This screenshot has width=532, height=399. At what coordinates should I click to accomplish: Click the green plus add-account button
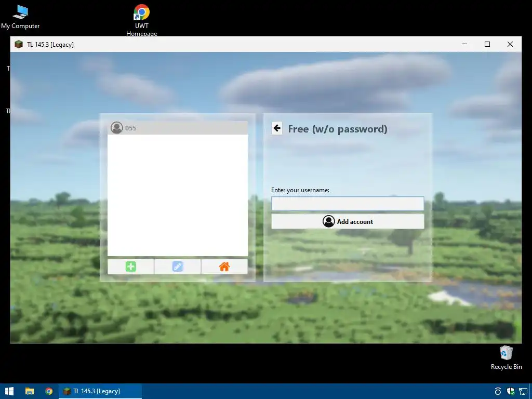click(x=130, y=267)
